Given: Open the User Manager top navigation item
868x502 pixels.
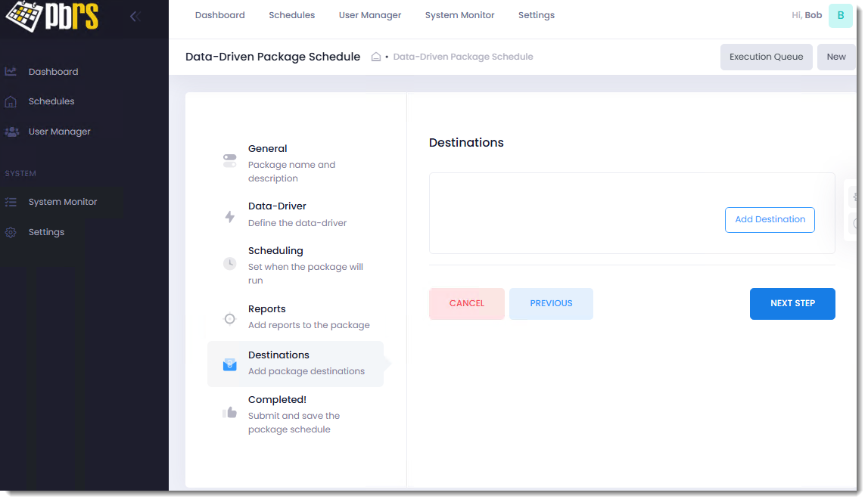Looking at the screenshot, I should click(370, 15).
